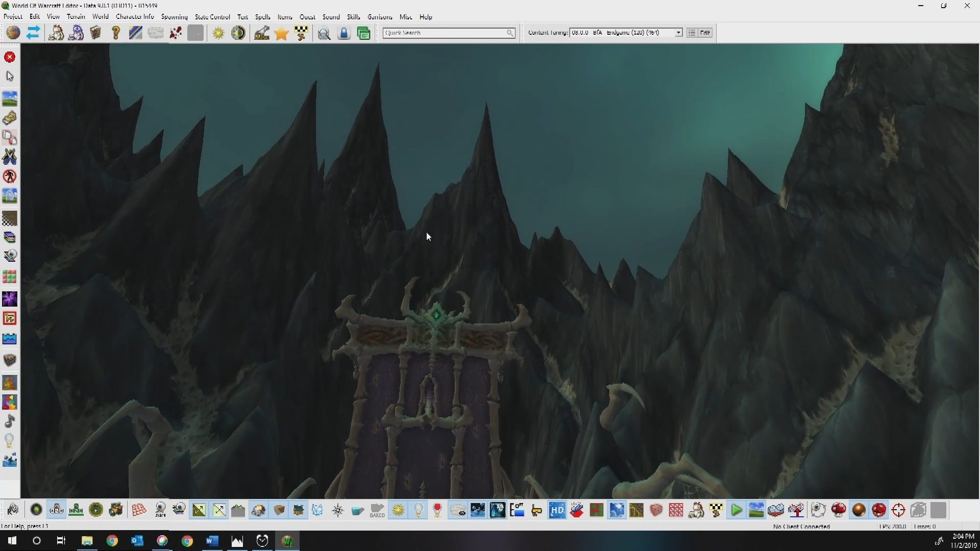Open the Terrain menu
The width and height of the screenshot is (980, 551).
76,17
